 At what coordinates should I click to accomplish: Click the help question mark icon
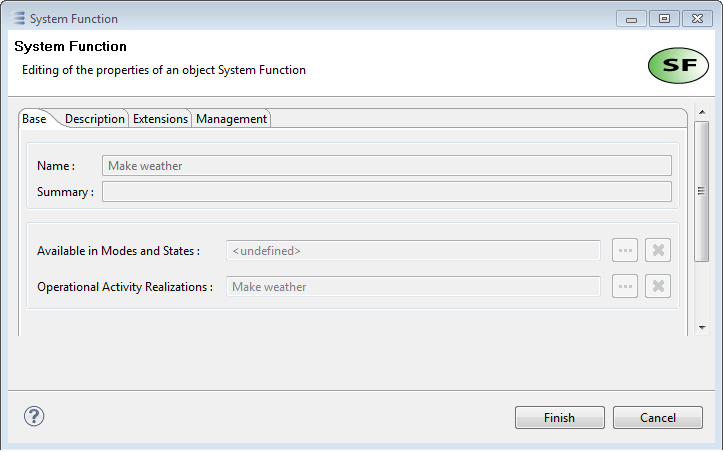click(x=35, y=416)
